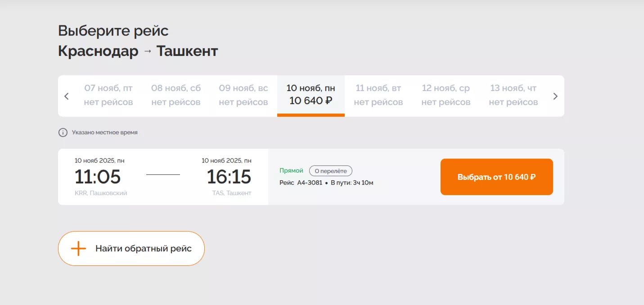Screen dimensions: 644x305
Task: Click the TAS, Ташкент airport label
Action: pyautogui.click(x=232, y=193)
